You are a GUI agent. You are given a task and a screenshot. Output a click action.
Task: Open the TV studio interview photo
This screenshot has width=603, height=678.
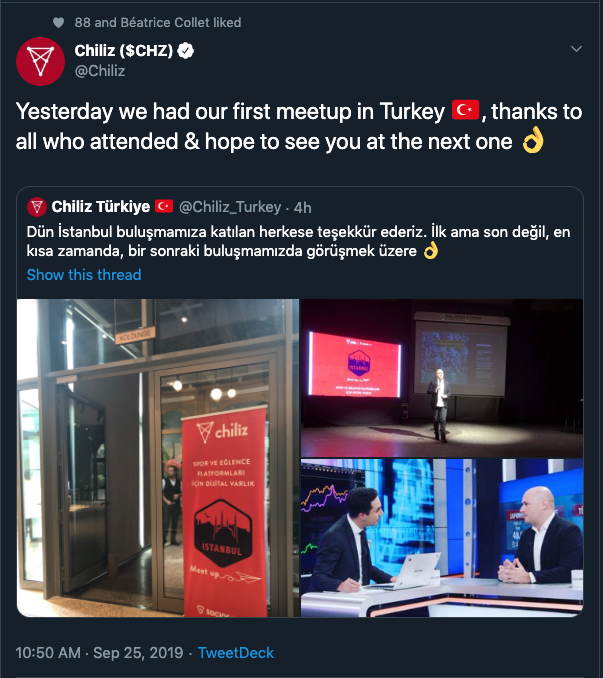pos(442,538)
